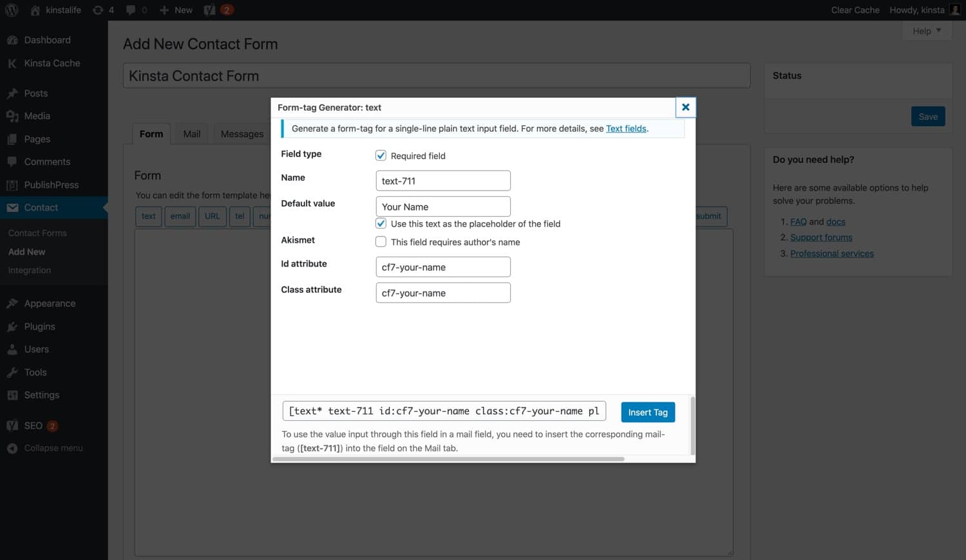Open the Help dropdown

tap(926, 30)
